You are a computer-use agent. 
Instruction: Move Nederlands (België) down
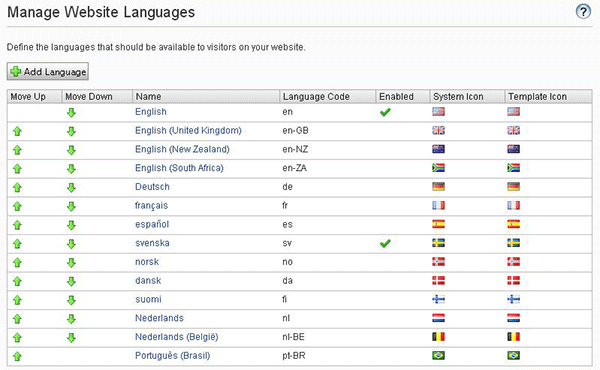[71, 337]
